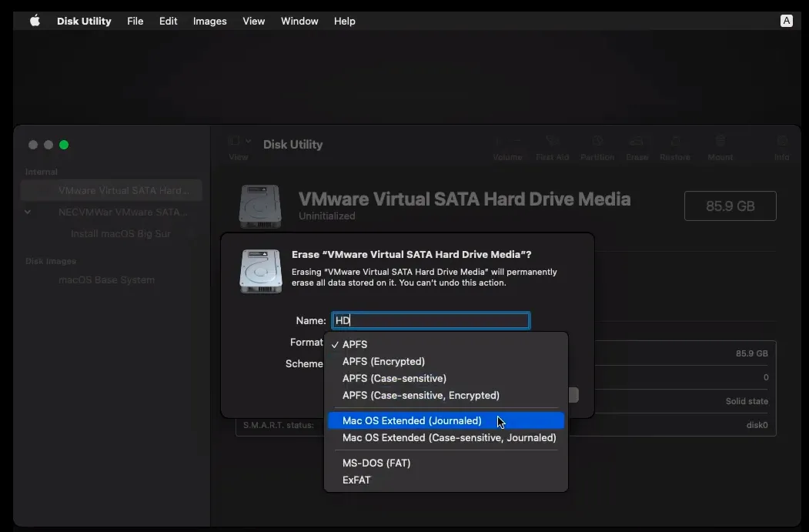Open the Disk Utility application menu
The image size is (809, 532).
(x=84, y=21)
